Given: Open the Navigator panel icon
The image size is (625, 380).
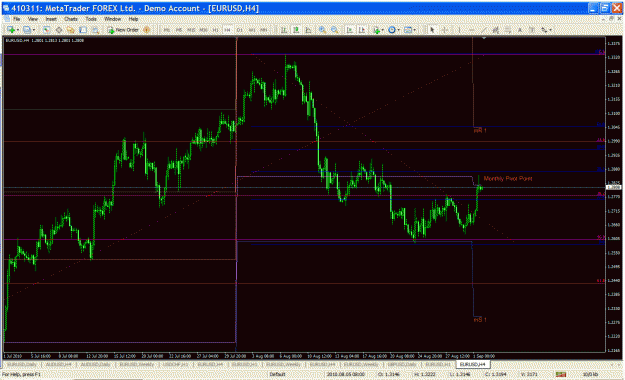Looking at the screenshot, I should point(71,30).
